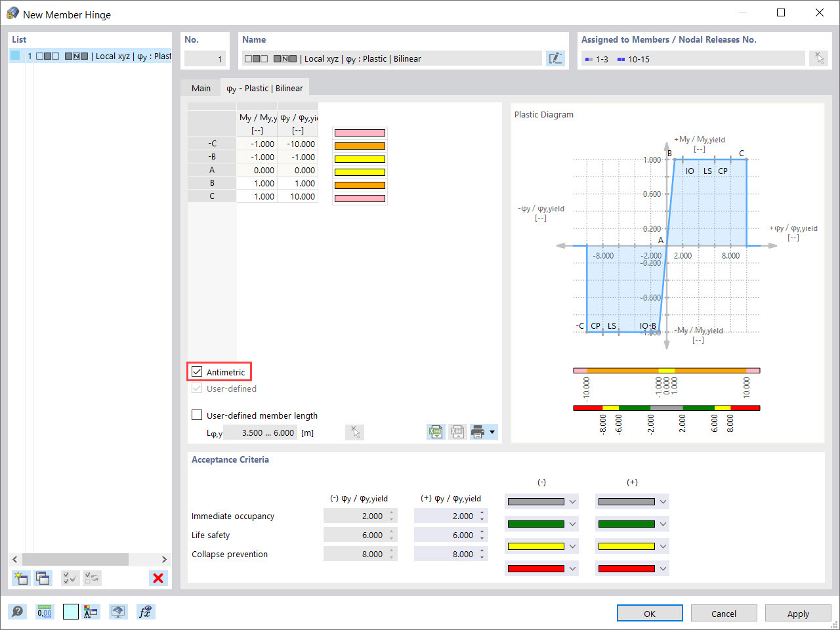
Task: Toggle the apply-all checkmarks icon
Action: (70, 578)
